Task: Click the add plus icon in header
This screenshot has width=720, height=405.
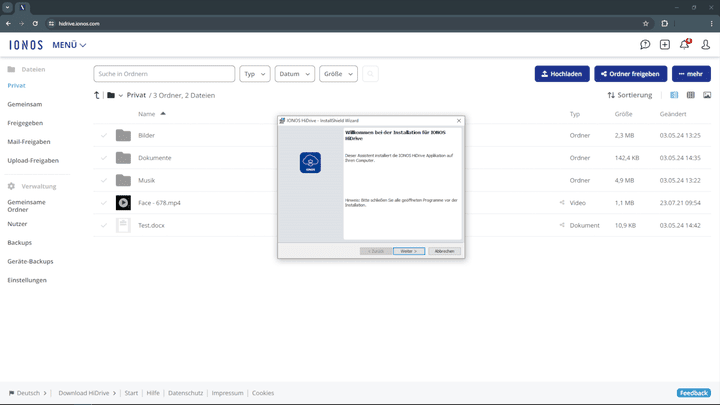Action: click(x=665, y=45)
